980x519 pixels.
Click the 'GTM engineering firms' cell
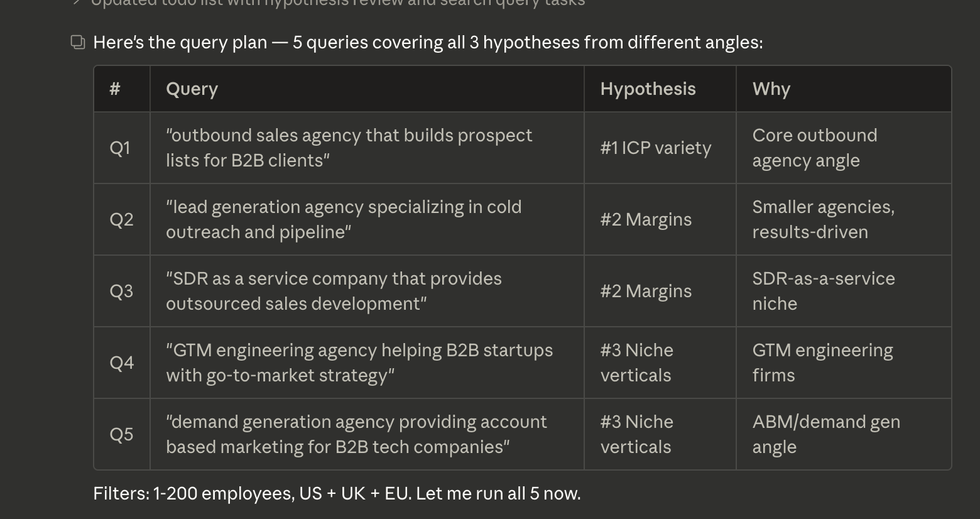822,363
